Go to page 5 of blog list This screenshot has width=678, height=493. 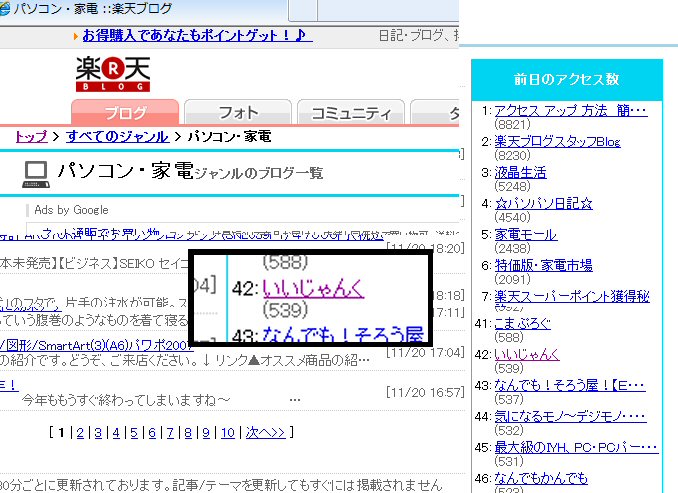134,432
